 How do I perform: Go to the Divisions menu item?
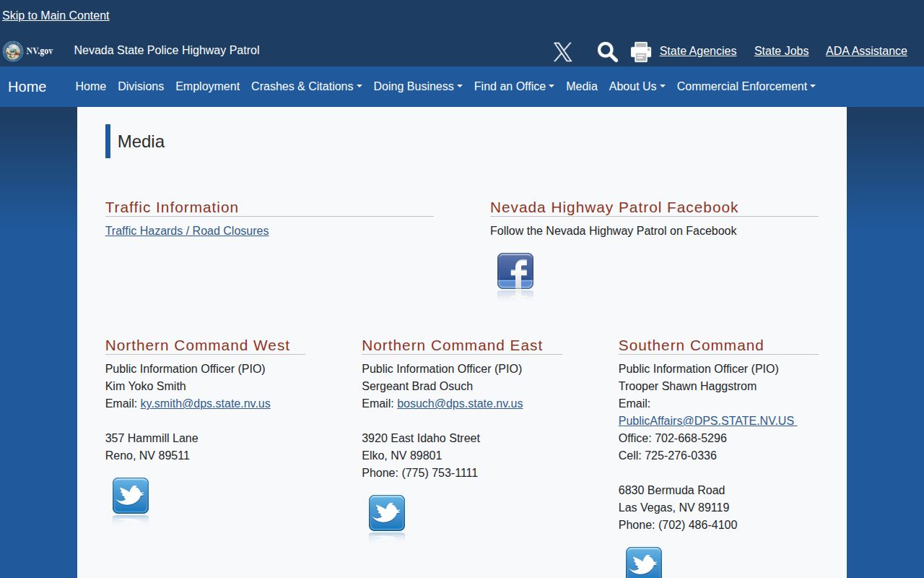pyautogui.click(x=141, y=86)
